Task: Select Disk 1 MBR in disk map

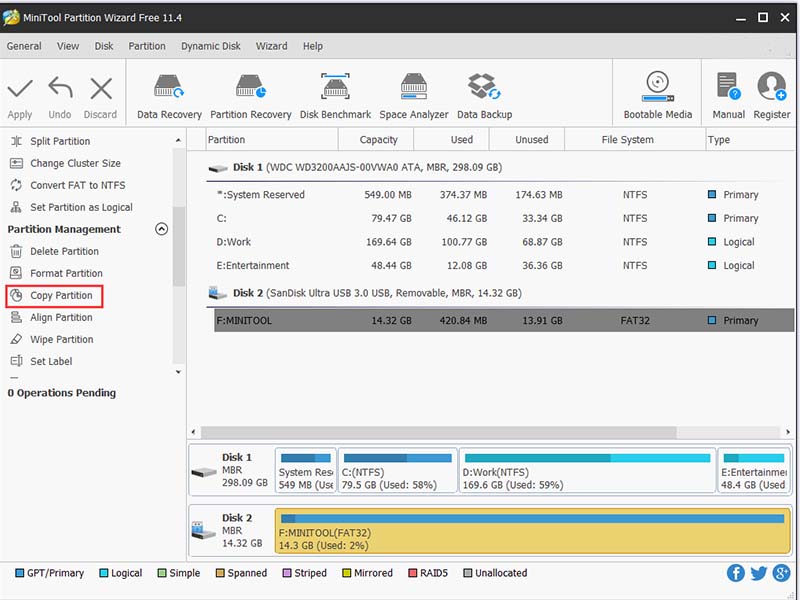Action: click(231, 470)
